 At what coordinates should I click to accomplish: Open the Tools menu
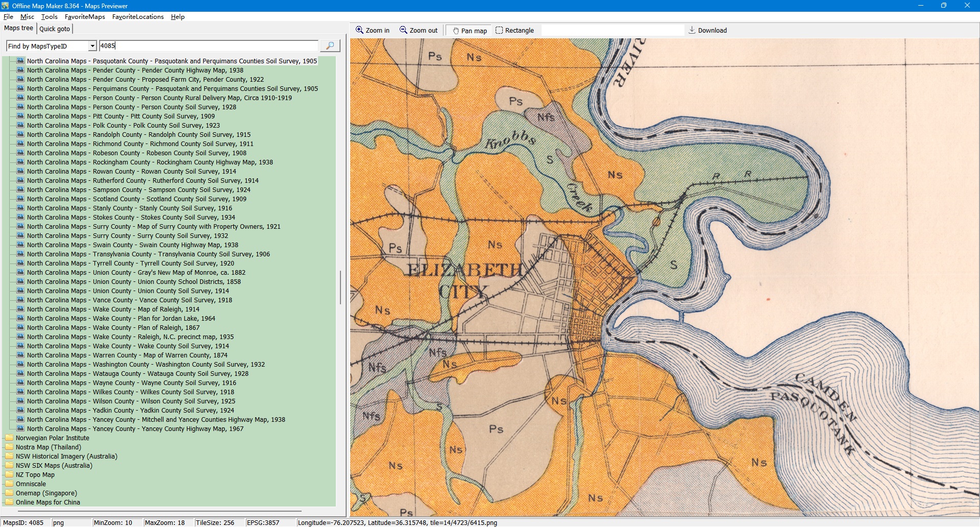(49, 17)
